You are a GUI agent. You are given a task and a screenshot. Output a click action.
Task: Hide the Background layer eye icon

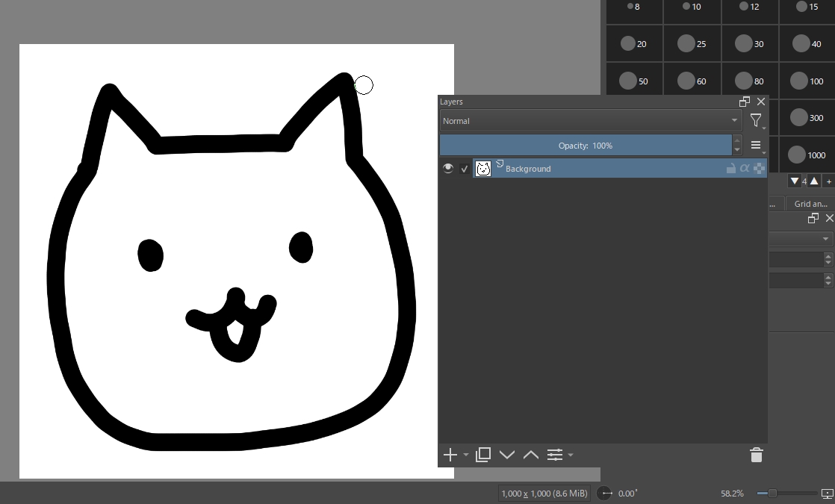coord(448,169)
